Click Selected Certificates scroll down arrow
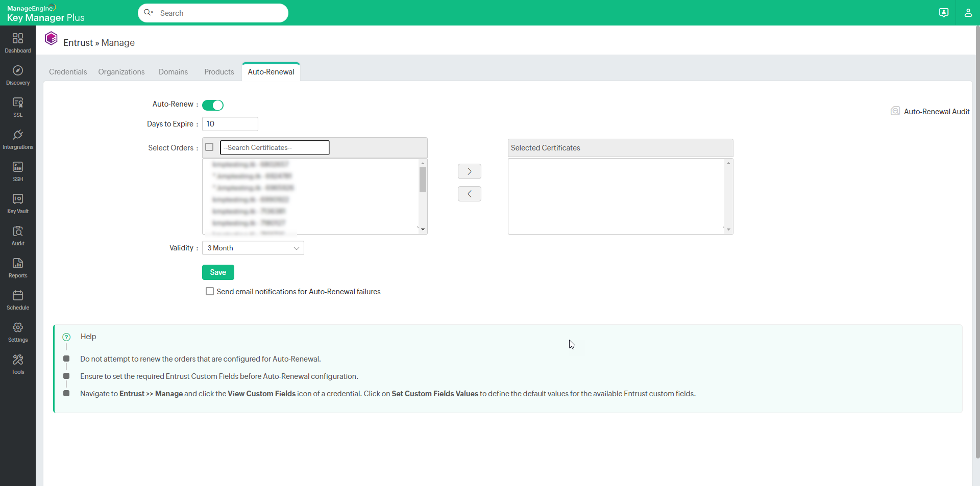This screenshot has height=486, width=980. (728, 229)
